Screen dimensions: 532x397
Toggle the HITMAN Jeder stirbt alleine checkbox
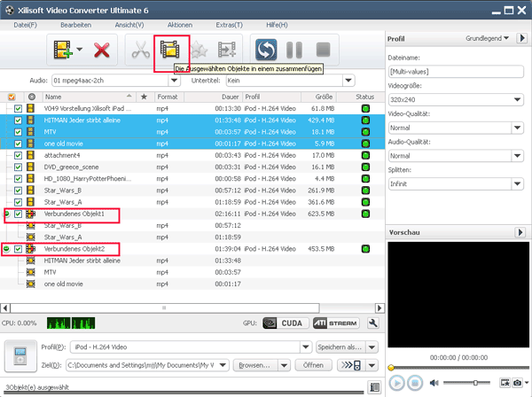[x=18, y=121]
